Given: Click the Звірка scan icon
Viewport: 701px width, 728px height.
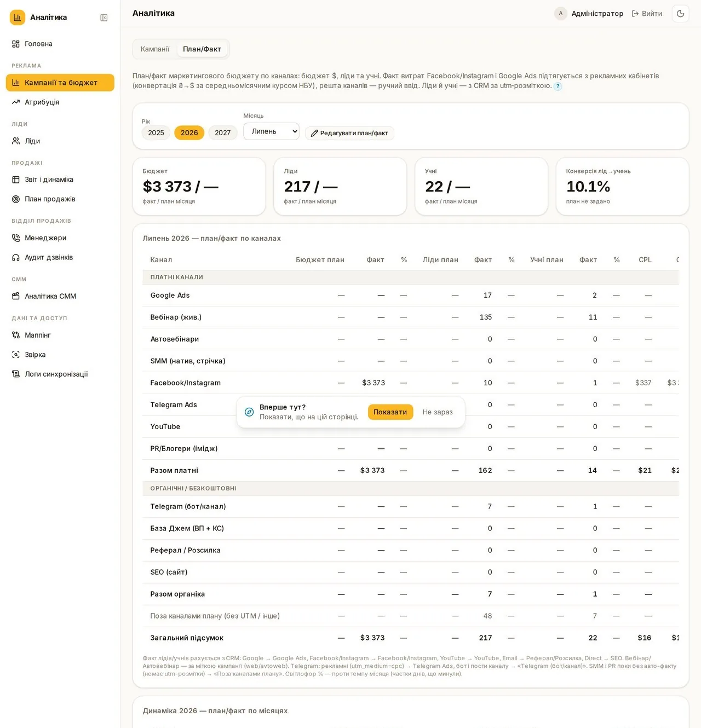Looking at the screenshot, I should [x=16, y=355].
